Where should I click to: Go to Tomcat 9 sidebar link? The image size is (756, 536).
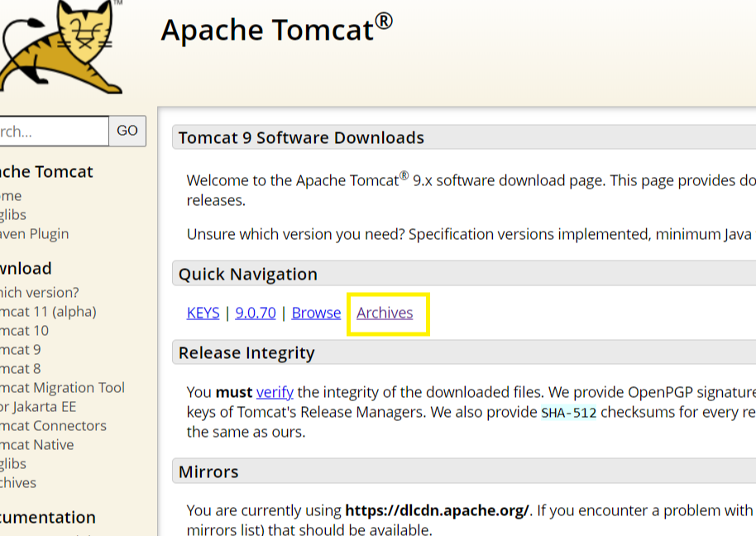20,349
